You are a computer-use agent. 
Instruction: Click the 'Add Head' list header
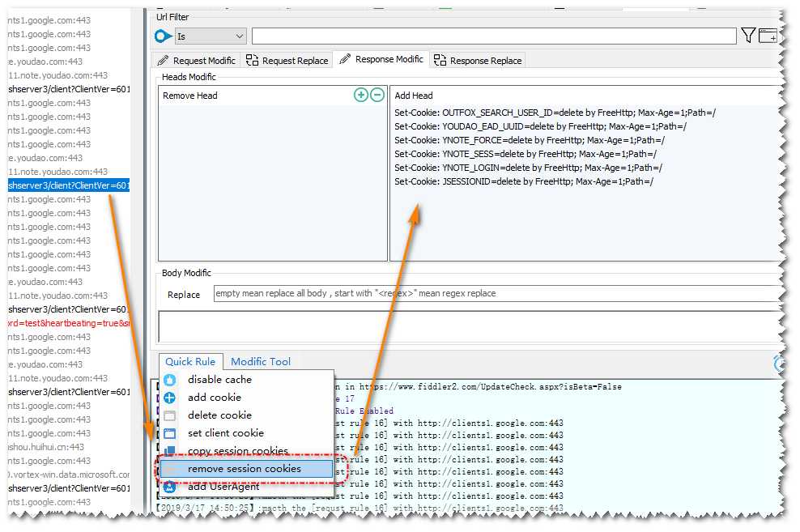click(x=414, y=96)
